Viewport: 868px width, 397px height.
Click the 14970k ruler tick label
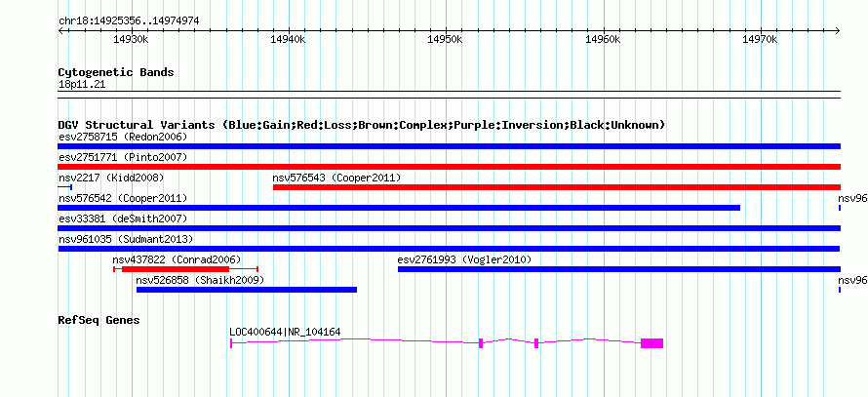[x=761, y=39]
